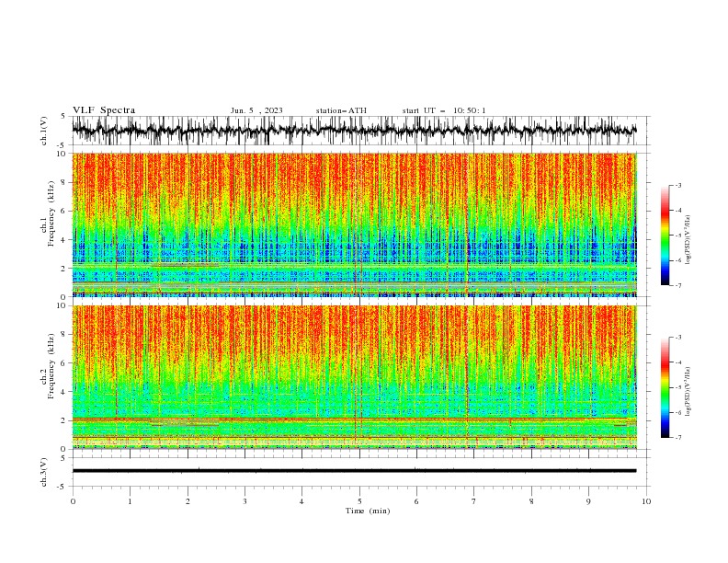Image resolution: width=728 pixels, height=563 pixels.
Task: Select the "Time (min)" axis label
Action: click(x=368, y=511)
